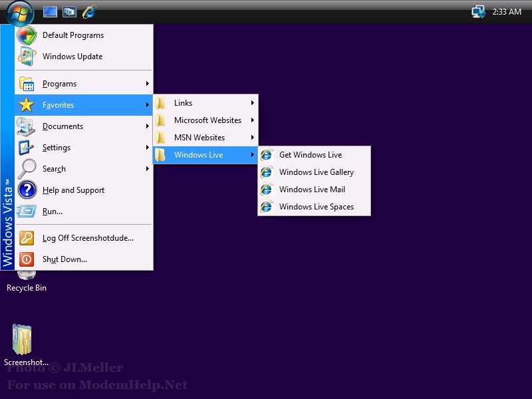Click the Default Programs icon
Screen dimensions: 532x399
pos(27,35)
